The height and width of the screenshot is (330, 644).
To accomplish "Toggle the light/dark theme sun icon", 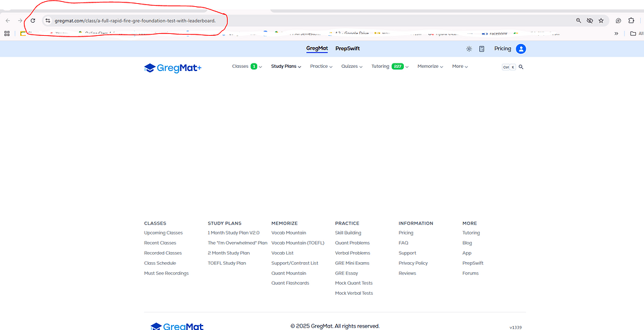I will [x=469, y=49].
